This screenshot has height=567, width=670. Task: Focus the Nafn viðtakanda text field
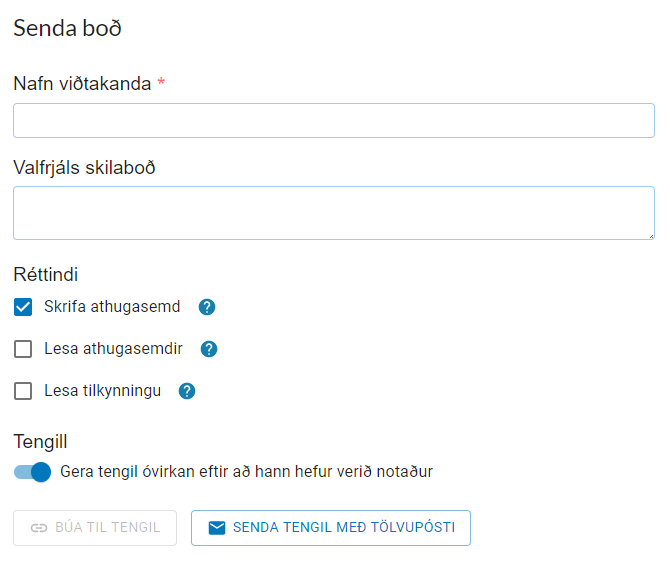tap(333, 121)
